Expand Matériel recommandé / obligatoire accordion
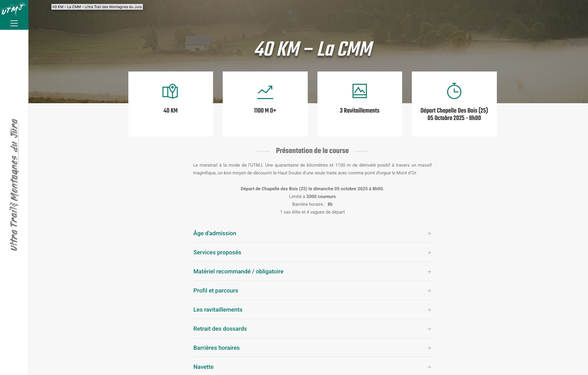The width and height of the screenshot is (588, 375). (x=238, y=271)
